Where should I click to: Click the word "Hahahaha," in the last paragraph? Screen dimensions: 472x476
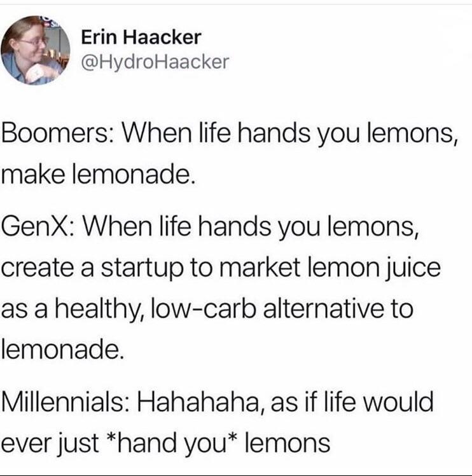pyautogui.click(x=201, y=402)
